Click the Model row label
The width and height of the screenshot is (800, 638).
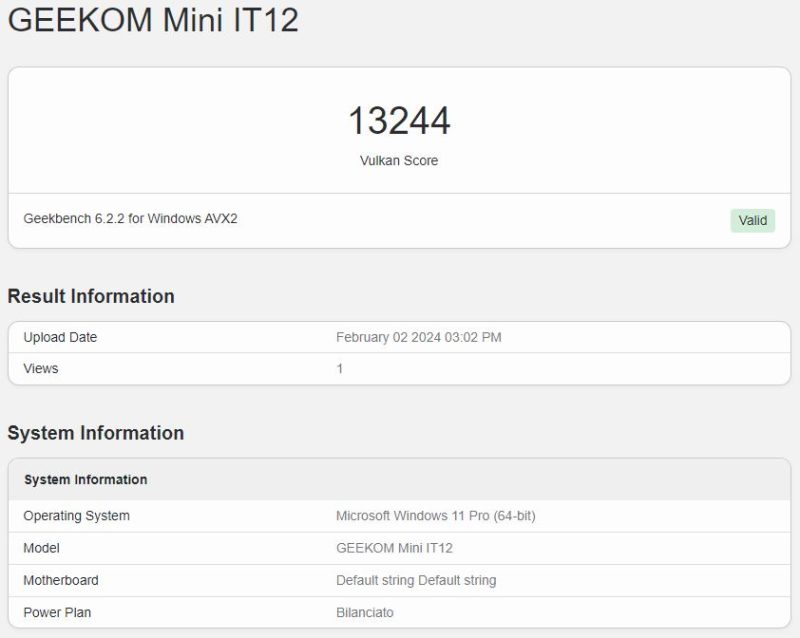[x=41, y=548]
